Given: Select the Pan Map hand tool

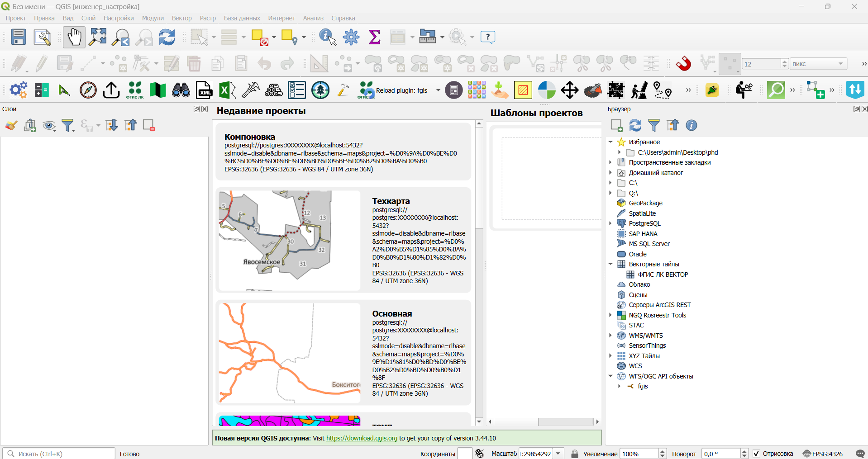Looking at the screenshot, I should [x=74, y=37].
